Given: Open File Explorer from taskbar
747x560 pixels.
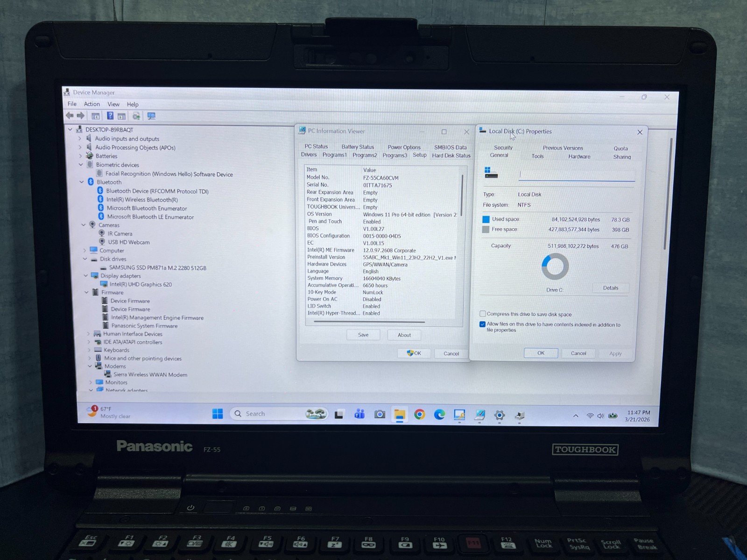Looking at the screenshot, I should [400, 414].
